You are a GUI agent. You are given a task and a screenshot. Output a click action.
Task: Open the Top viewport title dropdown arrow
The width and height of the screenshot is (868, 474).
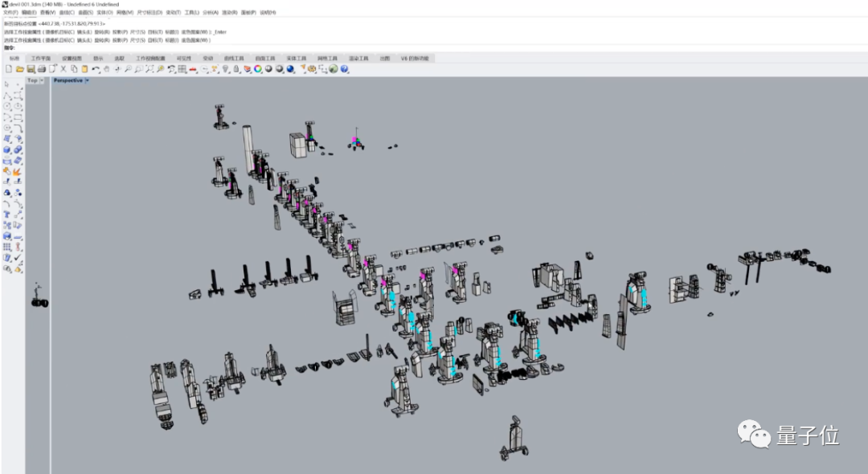click(x=42, y=80)
